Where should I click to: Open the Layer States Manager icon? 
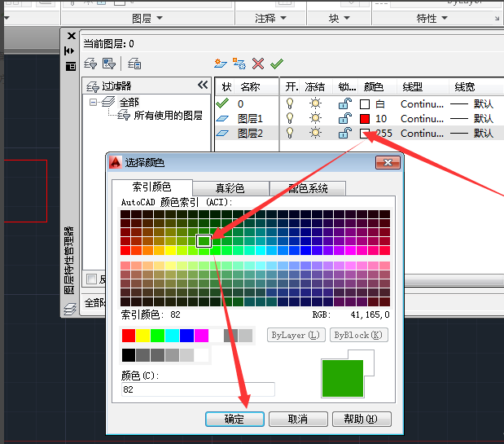coord(134,64)
